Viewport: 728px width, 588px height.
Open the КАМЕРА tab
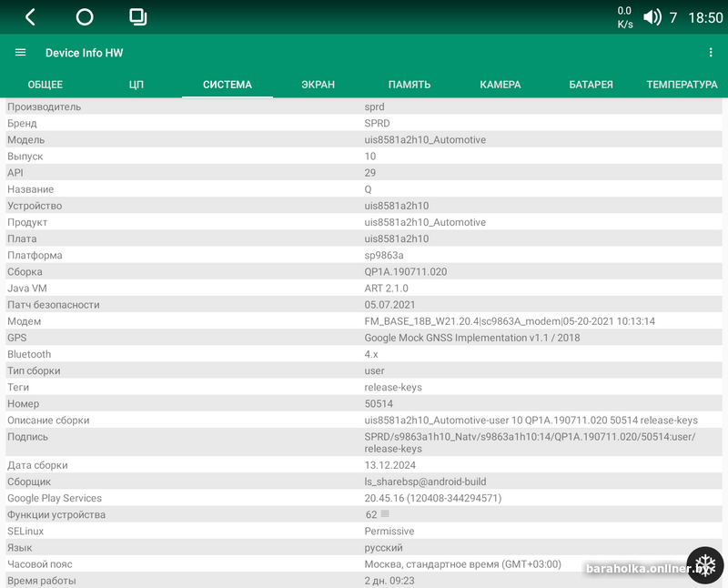click(x=500, y=85)
